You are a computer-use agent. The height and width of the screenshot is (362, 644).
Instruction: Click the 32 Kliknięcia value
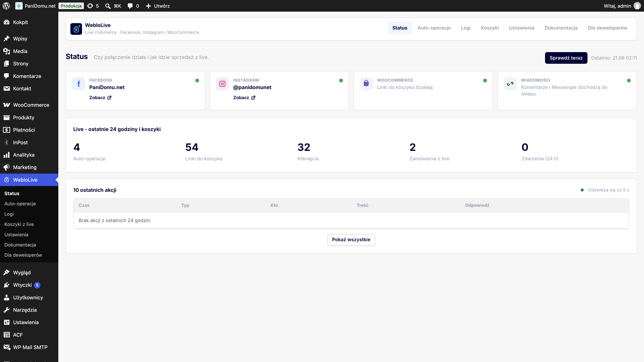(304, 147)
